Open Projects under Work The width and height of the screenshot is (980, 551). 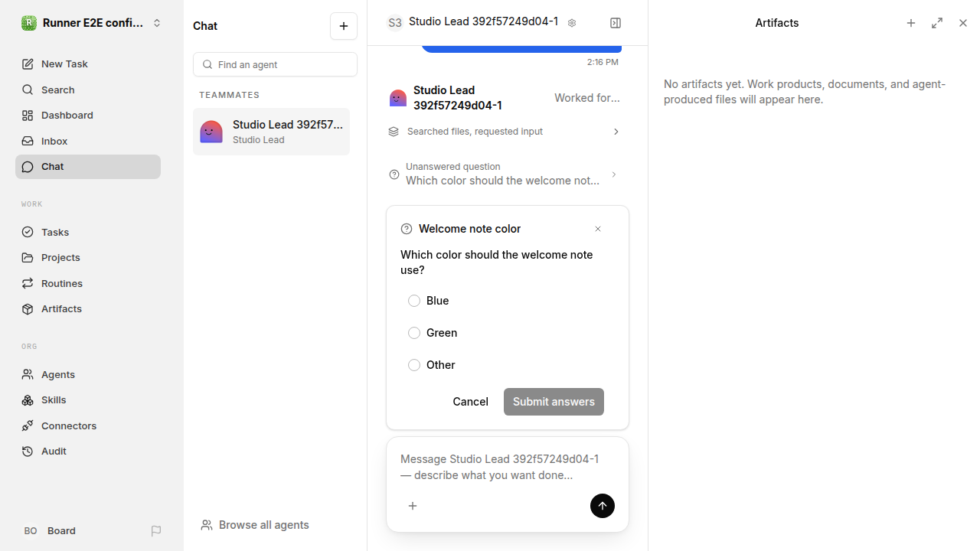[x=88, y=258]
